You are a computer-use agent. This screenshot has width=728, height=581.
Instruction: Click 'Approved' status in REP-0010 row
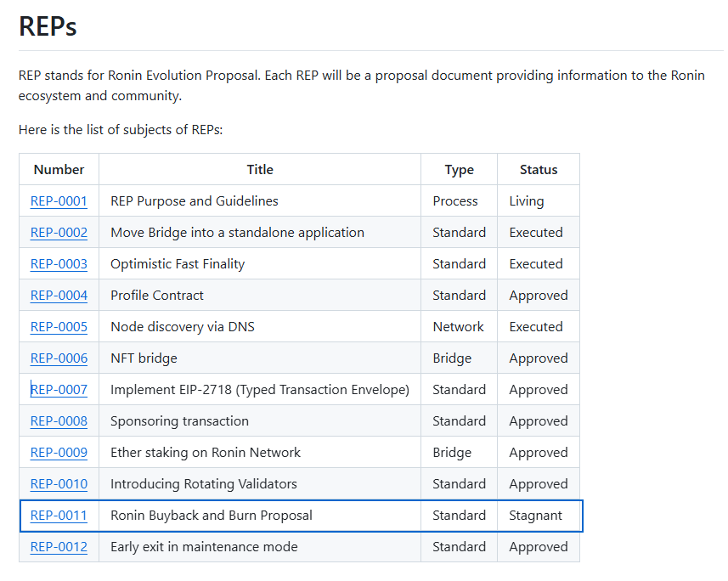coord(538,484)
